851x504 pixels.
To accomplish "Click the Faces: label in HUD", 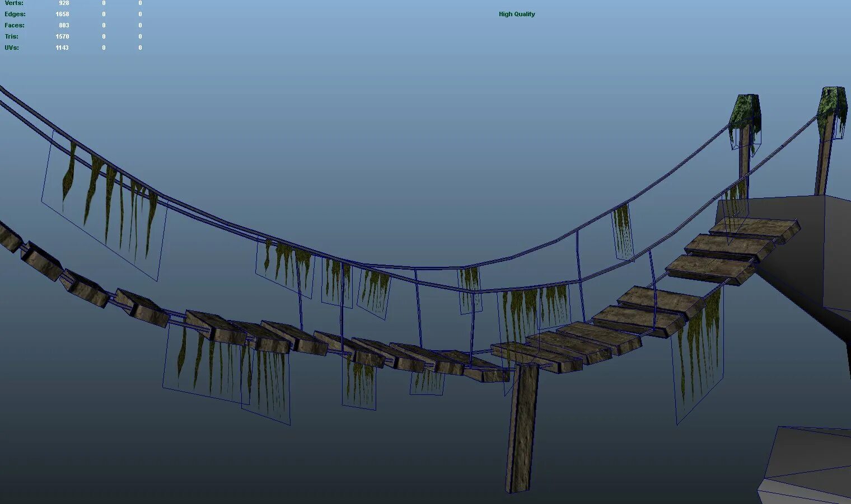I will click(x=15, y=25).
